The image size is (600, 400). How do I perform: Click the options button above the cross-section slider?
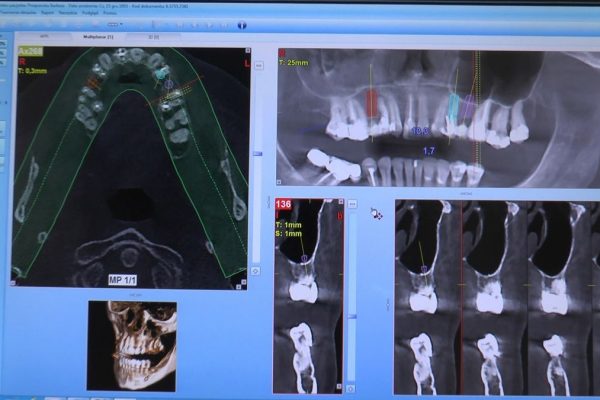click(351, 204)
